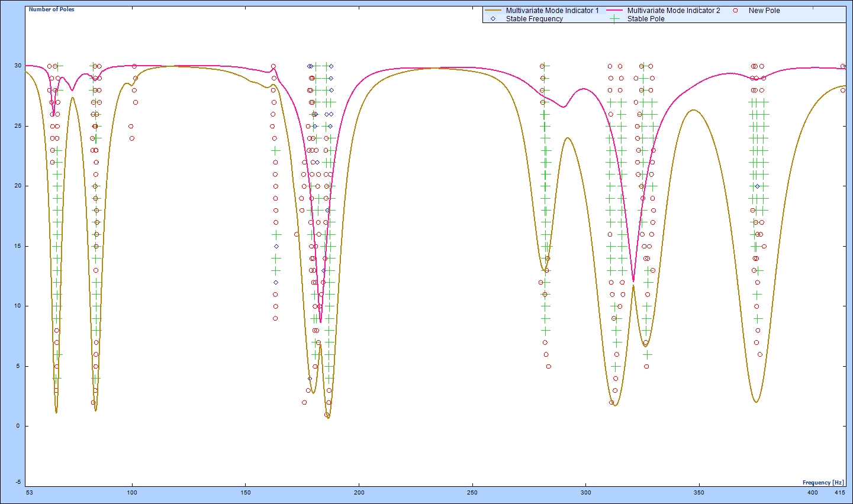Click the y-axis tick label 0
The image size is (853, 504).
point(18,426)
